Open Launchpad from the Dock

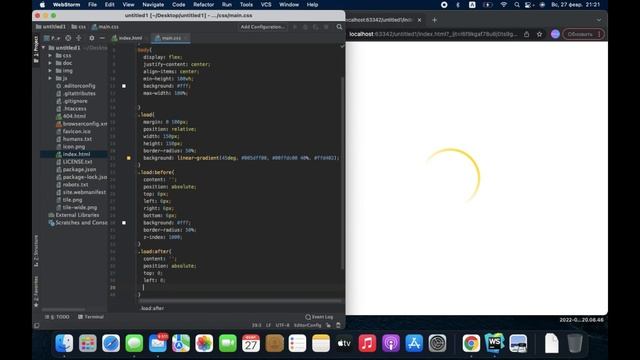point(88,343)
